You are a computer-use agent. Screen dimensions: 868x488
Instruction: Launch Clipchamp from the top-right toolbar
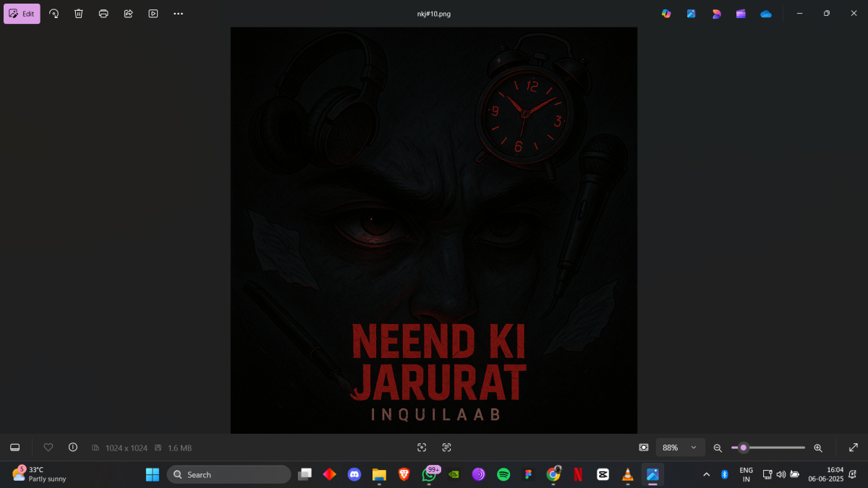pos(741,14)
